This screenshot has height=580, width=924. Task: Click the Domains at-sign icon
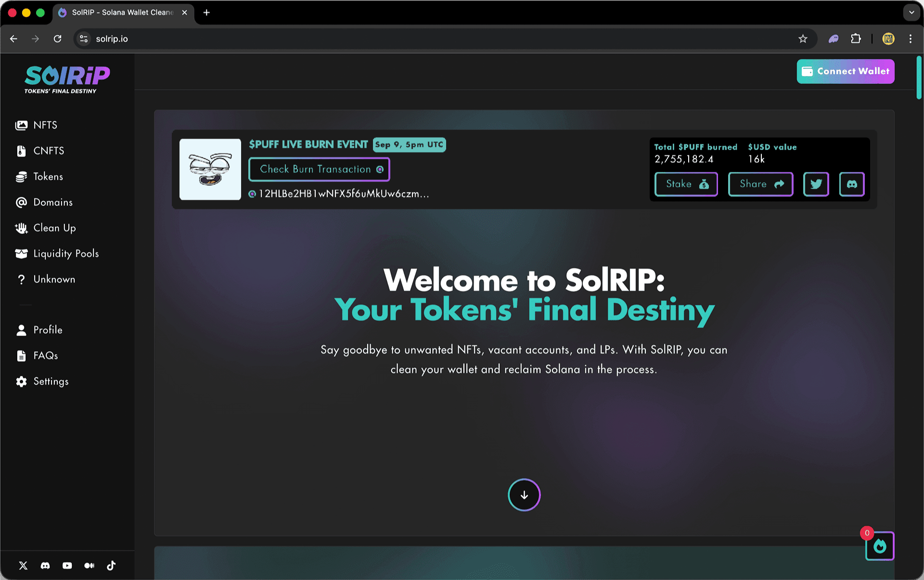[21, 202]
